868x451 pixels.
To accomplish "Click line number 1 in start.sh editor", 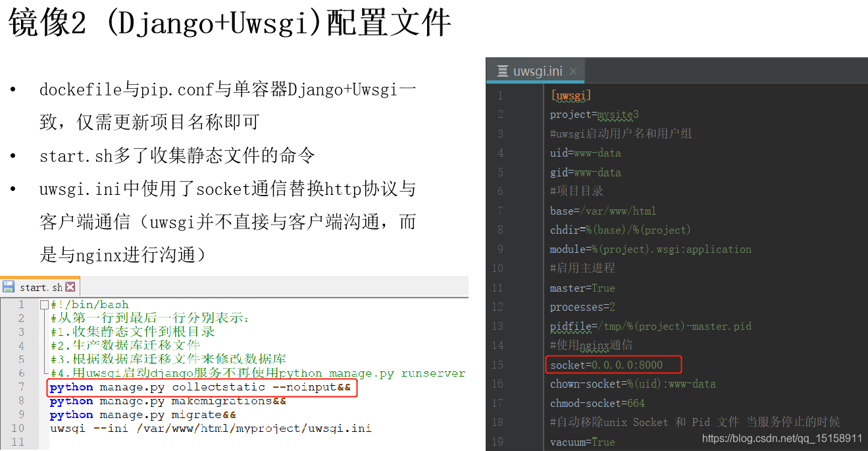I will pos(22,304).
